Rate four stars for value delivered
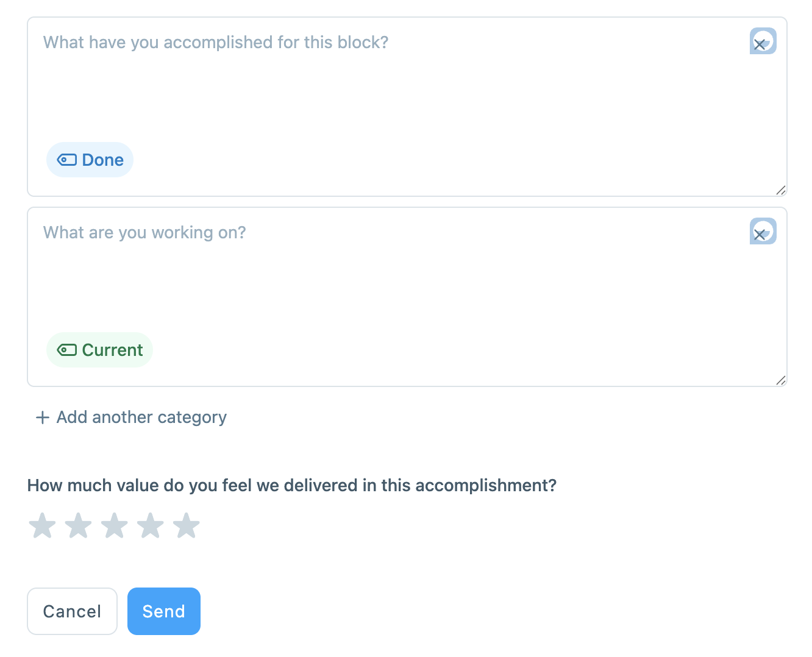The height and width of the screenshot is (657, 812). tap(151, 525)
